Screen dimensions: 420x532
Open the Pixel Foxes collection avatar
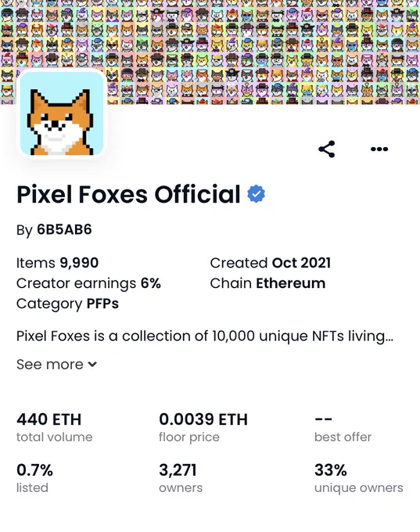point(62,114)
